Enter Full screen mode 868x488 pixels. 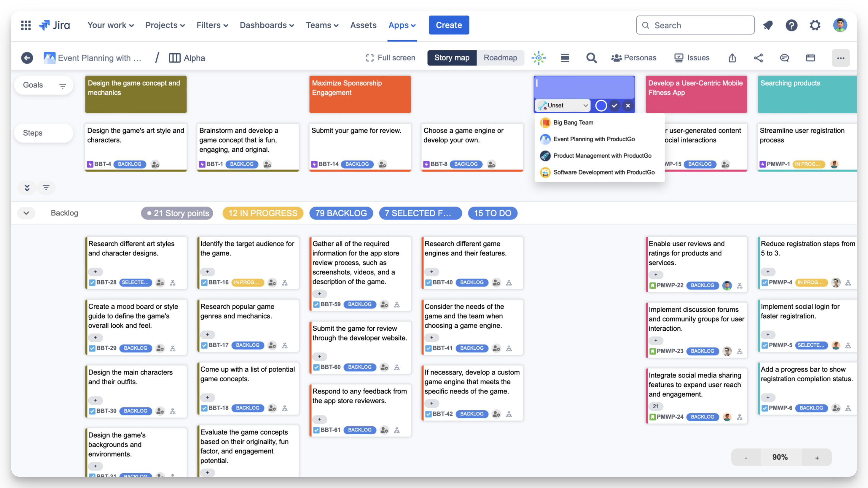point(390,57)
